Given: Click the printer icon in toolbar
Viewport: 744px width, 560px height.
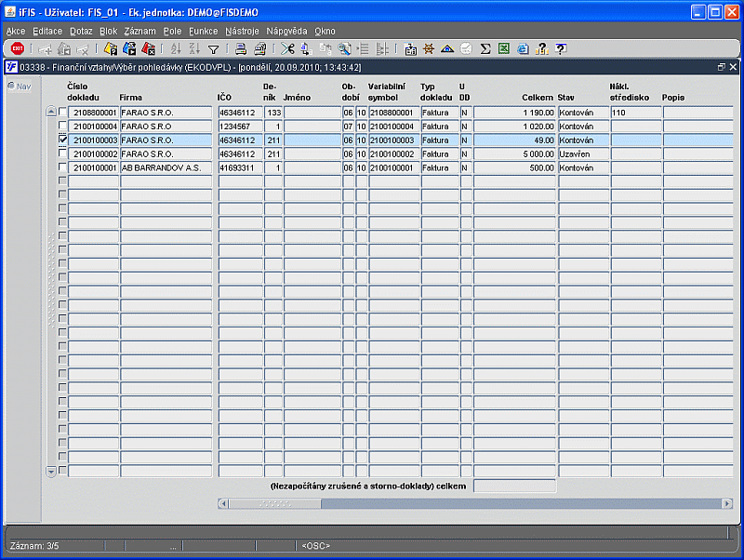Looking at the screenshot, I should tap(241, 48).
